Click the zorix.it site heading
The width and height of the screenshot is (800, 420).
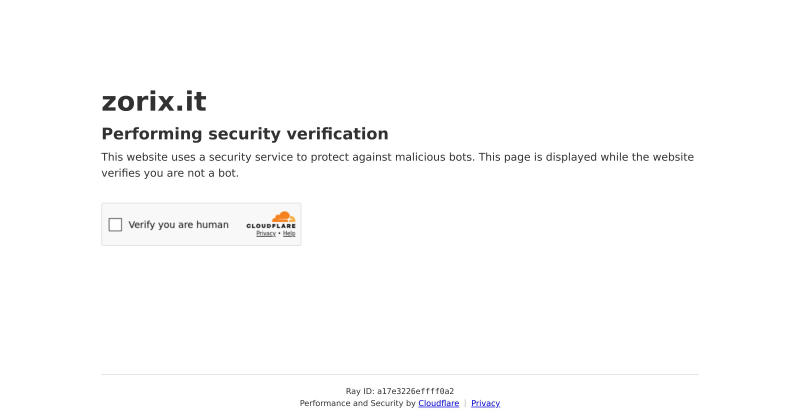(154, 101)
